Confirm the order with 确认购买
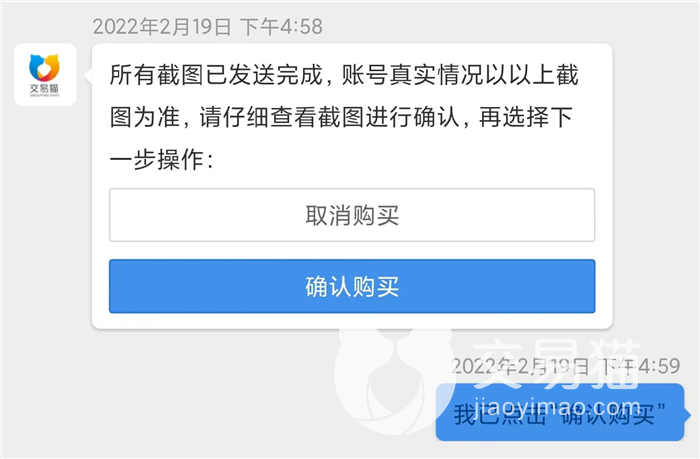Screen dimensions: 700x459 point(352,286)
